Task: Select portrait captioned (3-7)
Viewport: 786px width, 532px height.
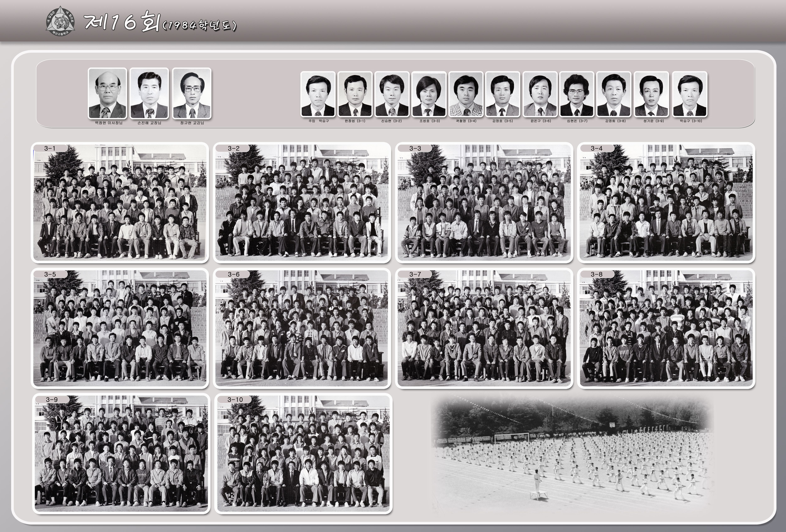Action: pos(577,94)
